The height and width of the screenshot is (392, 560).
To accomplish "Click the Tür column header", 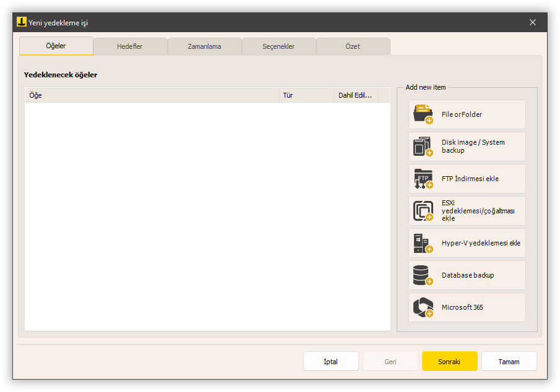I will [306, 95].
